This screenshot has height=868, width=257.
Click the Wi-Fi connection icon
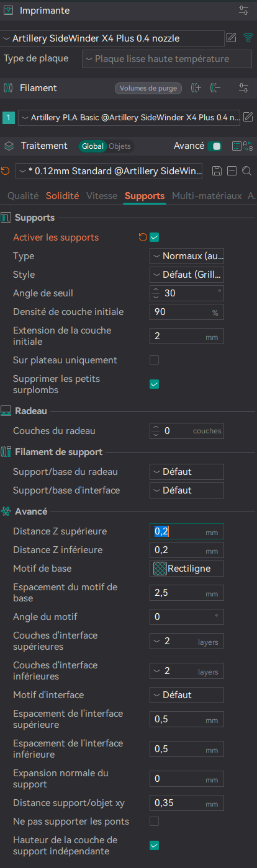click(248, 38)
